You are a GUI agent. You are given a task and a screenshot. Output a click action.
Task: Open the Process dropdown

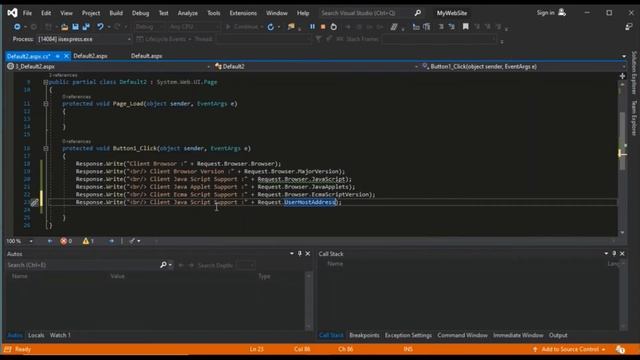pyautogui.click(x=129, y=39)
